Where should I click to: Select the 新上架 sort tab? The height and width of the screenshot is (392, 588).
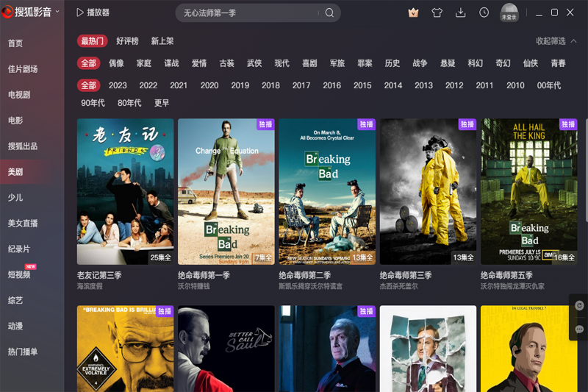pyautogui.click(x=162, y=41)
